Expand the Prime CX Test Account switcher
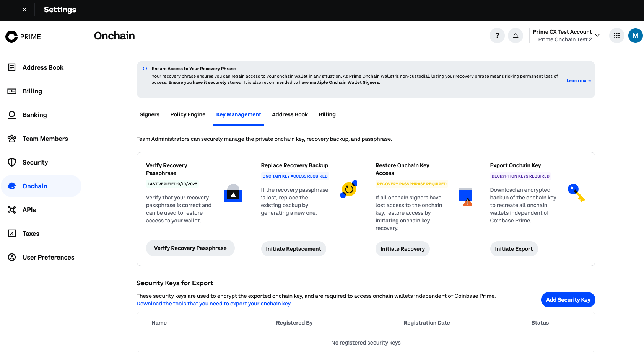The image size is (644, 361). tap(566, 35)
